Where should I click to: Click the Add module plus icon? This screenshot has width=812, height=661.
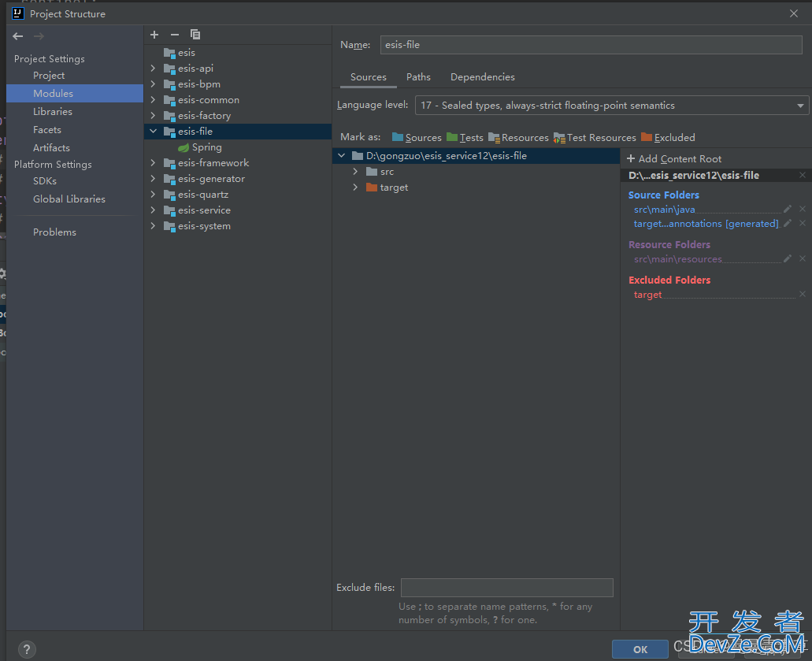154,35
